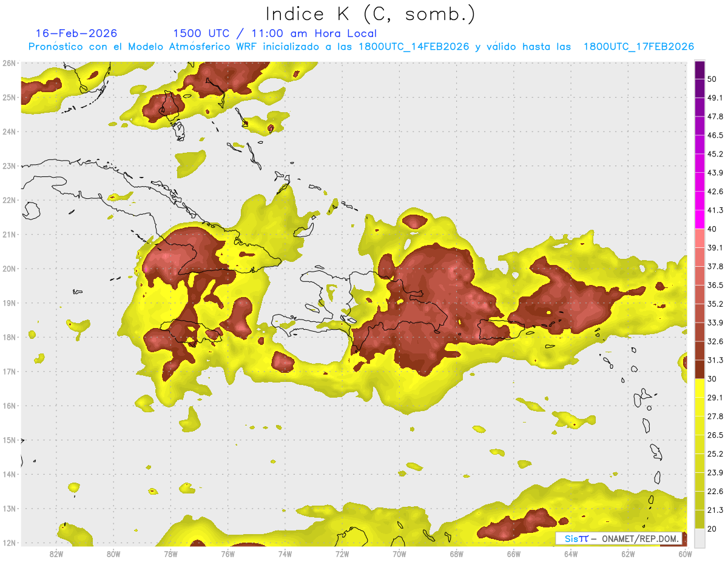Click the latitude label "26N"
The height and width of the screenshot is (562, 728).
[x=9, y=63]
